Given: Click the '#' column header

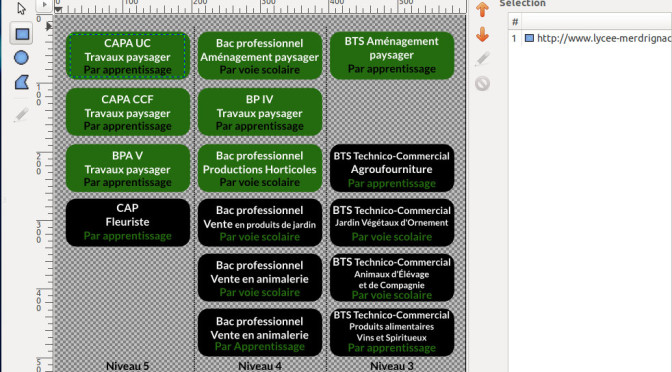Looking at the screenshot, I should pos(515,21).
